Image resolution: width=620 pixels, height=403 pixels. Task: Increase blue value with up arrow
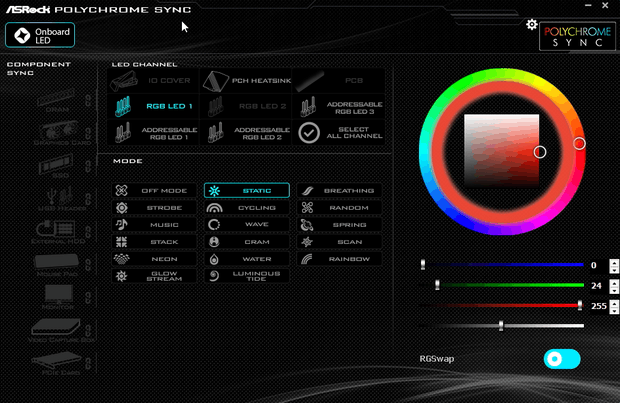click(x=614, y=262)
